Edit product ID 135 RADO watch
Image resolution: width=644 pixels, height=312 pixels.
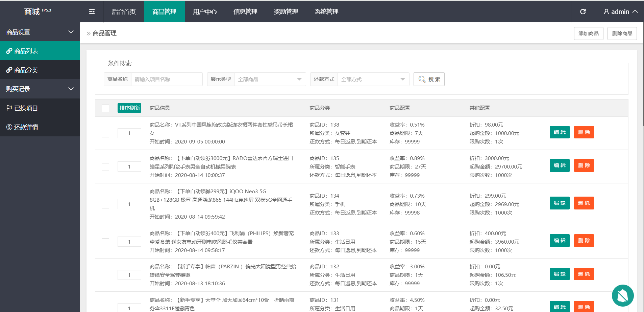(x=560, y=165)
